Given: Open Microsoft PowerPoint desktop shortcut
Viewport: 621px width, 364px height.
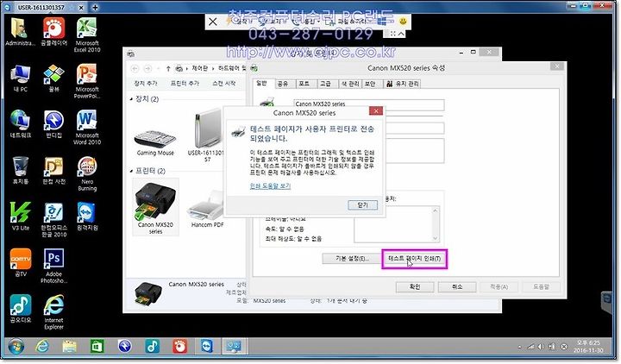Looking at the screenshot, I should (x=87, y=81).
